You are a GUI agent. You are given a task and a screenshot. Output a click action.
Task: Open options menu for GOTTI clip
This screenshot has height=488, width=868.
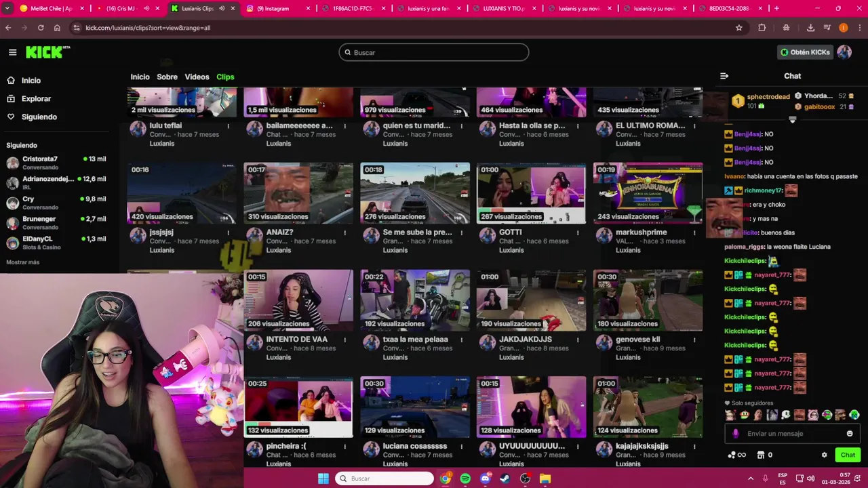click(578, 232)
